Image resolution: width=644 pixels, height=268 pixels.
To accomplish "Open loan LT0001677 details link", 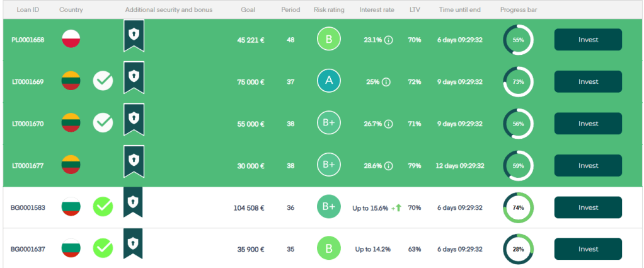I will click(28, 166).
